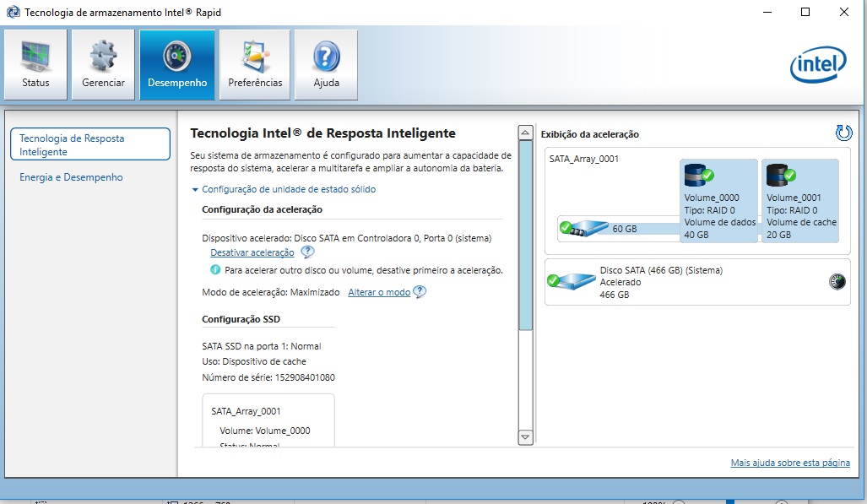Open Energia e Desempenho section
Image resolution: width=867 pixels, height=504 pixels.
[x=71, y=177]
